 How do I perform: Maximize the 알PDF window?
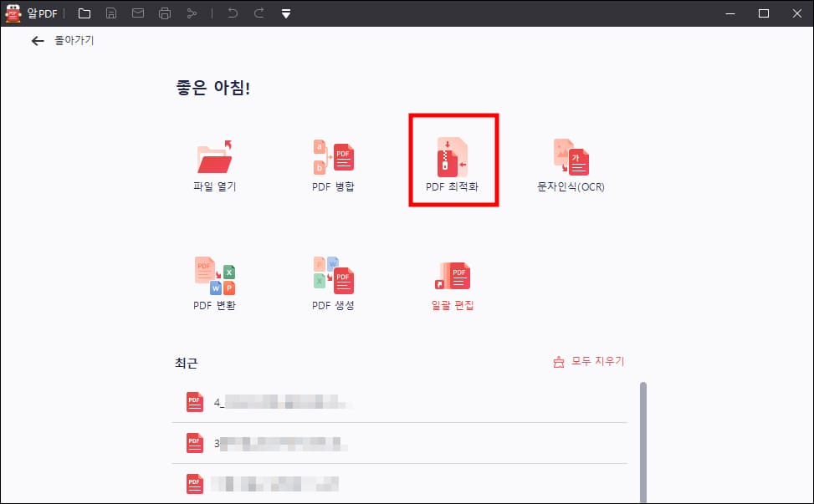tap(764, 13)
